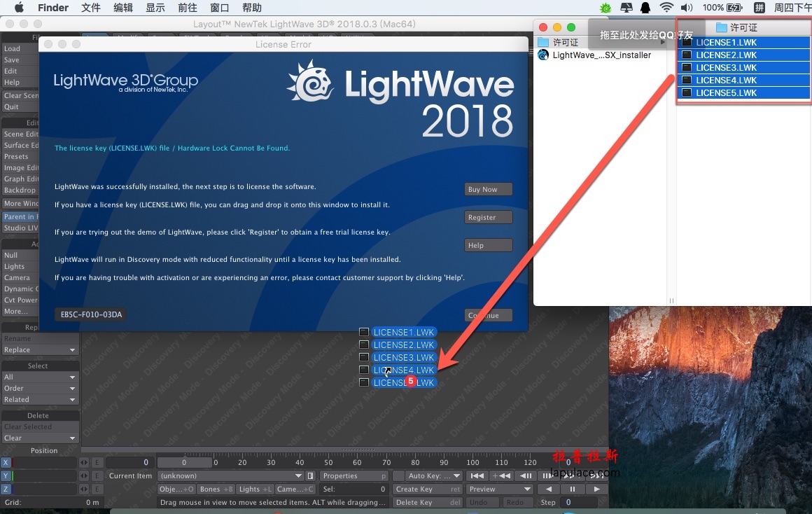The width and height of the screenshot is (812, 514).
Task: Expand the Select All dropdown
Action: [x=39, y=377]
